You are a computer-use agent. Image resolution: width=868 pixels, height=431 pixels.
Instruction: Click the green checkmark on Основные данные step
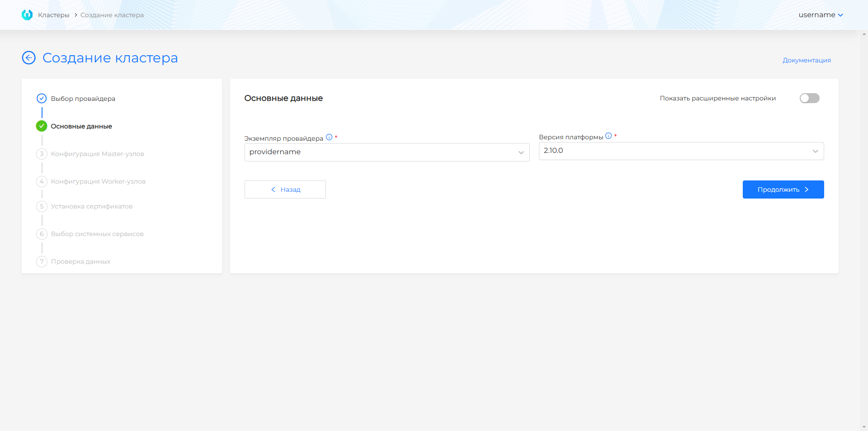point(42,126)
